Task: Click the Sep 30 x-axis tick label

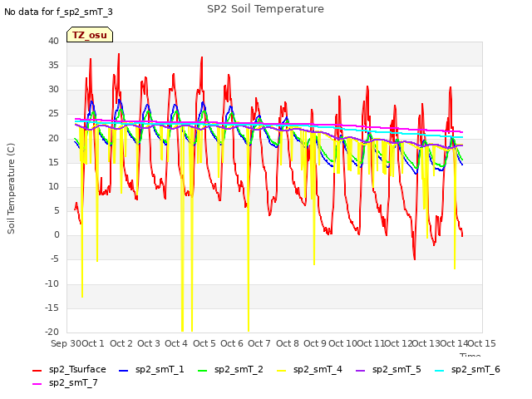Action: click(66, 343)
